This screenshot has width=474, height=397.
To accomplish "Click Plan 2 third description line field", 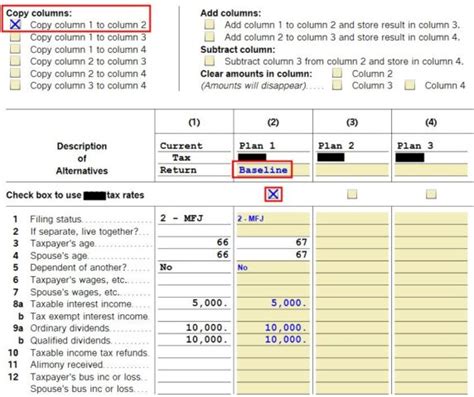I will (352, 170).
